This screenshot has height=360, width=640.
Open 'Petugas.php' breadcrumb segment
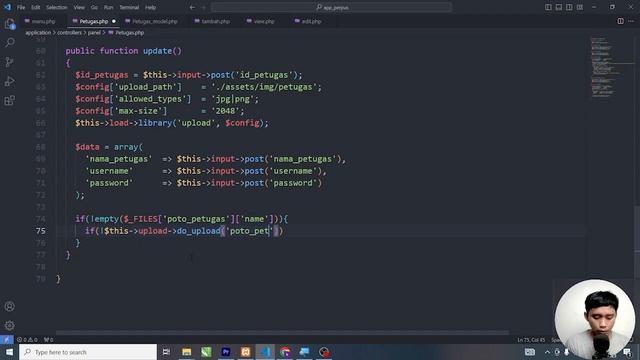coord(126,33)
